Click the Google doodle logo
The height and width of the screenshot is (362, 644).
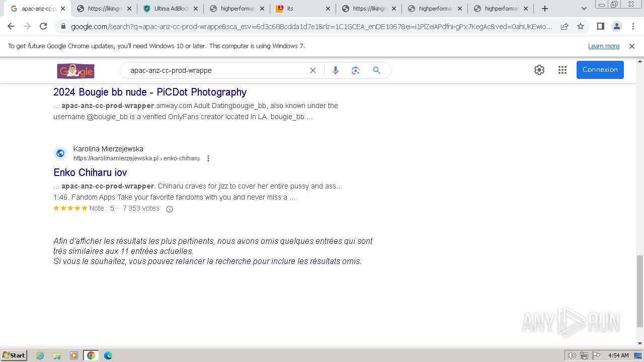click(75, 71)
